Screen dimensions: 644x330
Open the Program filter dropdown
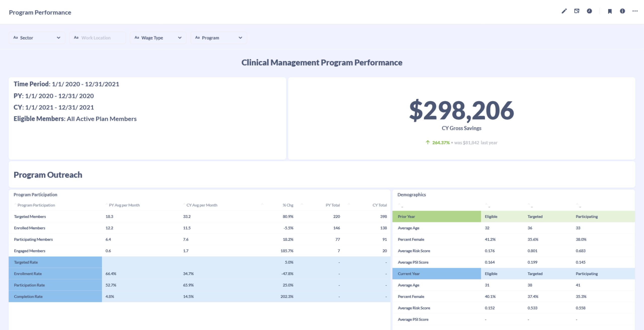pos(219,38)
